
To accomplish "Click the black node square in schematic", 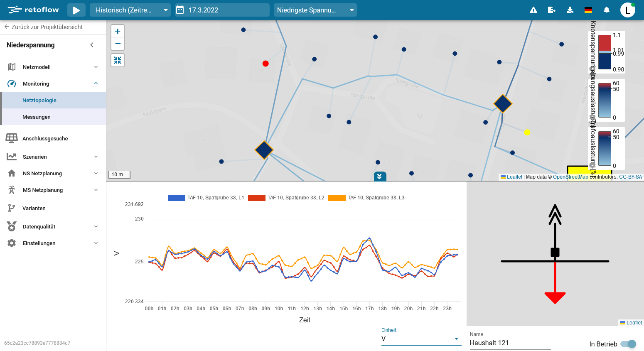I will click(555, 252).
